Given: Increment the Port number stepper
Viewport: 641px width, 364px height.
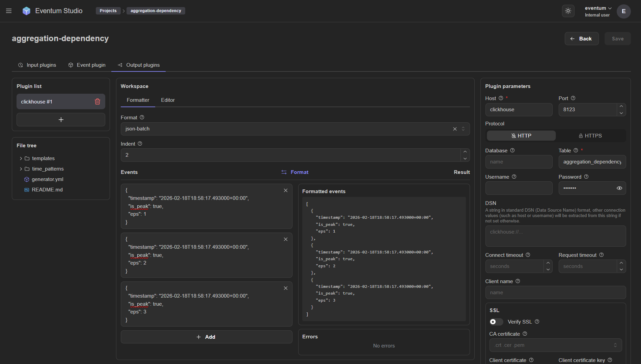Looking at the screenshot, I should pyautogui.click(x=621, y=106).
